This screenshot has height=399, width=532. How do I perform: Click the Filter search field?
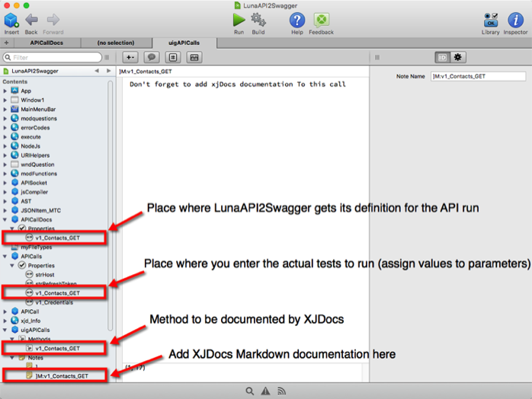[x=53, y=57]
